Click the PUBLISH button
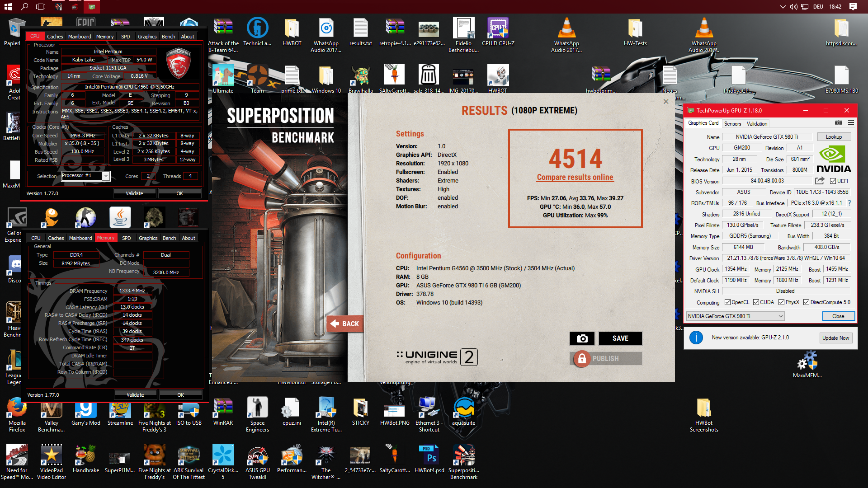The height and width of the screenshot is (488, 868). pyautogui.click(x=606, y=358)
